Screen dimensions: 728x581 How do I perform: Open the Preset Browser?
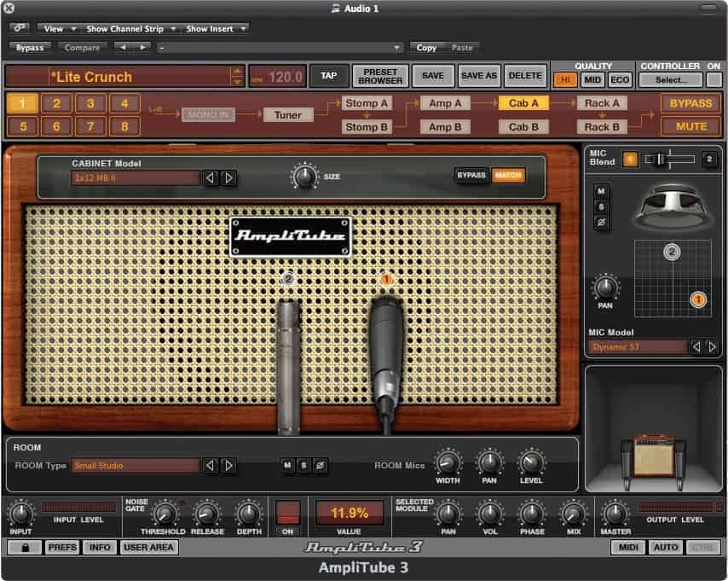pos(380,76)
